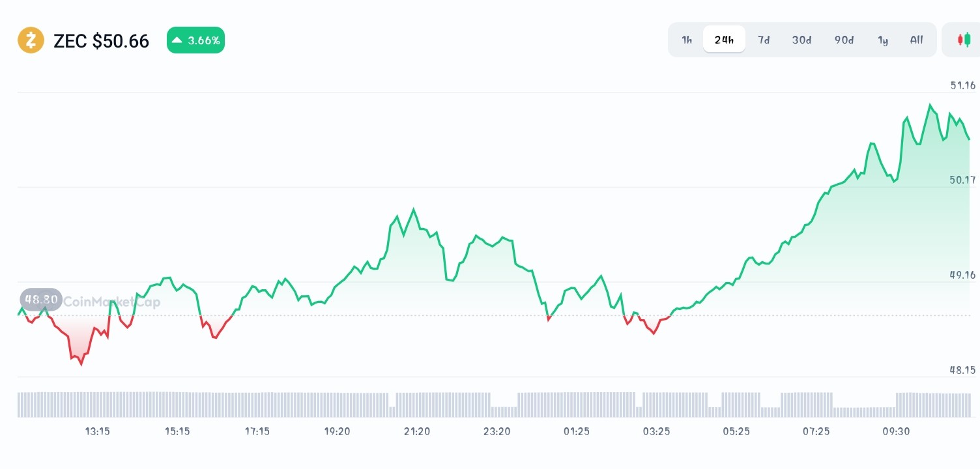This screenshot has width=980, height=469.
Task: Select the 1y time range
Action: (x=883, y=40)
